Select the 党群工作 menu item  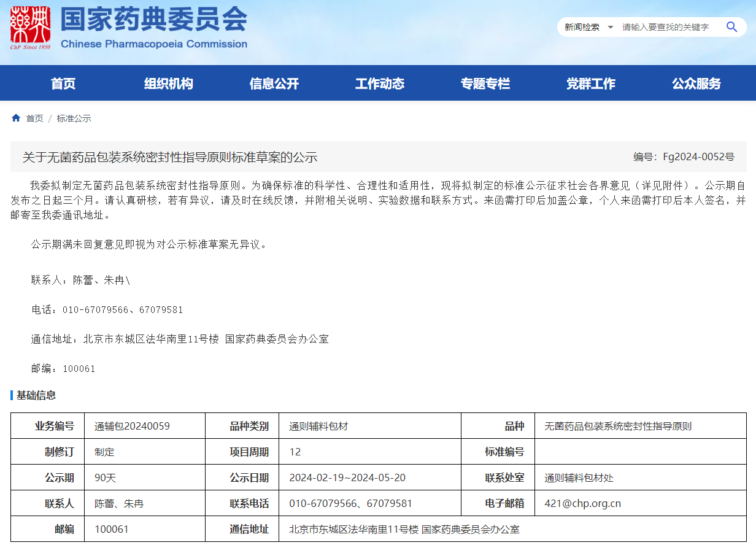pyautogui.click(x=590, y=83)
